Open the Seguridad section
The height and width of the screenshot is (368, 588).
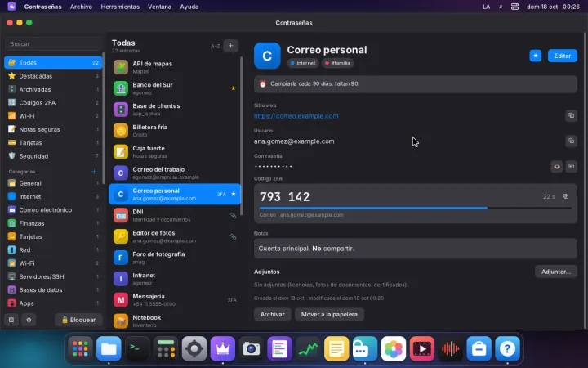click(53, 156)
